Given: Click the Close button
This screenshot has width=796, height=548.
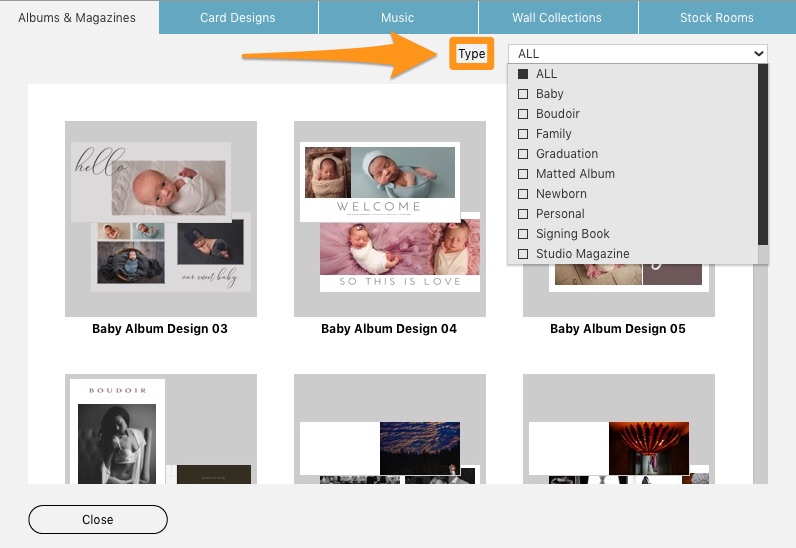Looking at the screenshot, I should [98, 520].
